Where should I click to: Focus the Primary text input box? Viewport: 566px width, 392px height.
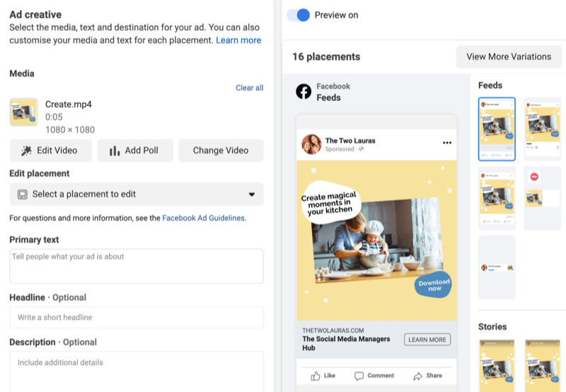tap(137, 266)
